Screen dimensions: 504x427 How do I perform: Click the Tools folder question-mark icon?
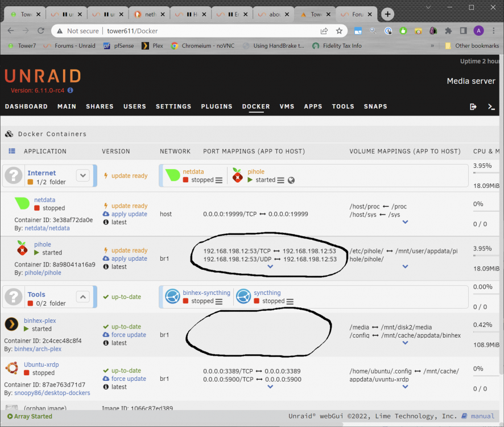[x=14, y=297]
